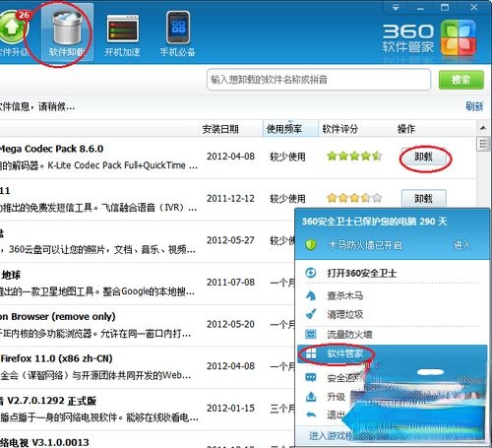Image resolution: width=492 pixels, height=448 pixels.
Task: Click the green shield icon in popup
Action: 311,245
